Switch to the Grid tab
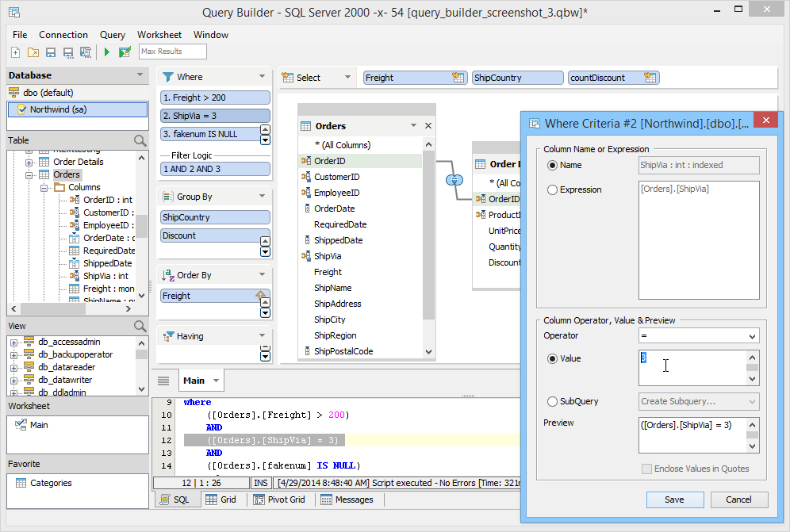The height and width of the screenshot is (532, 790). click(x=221, y=499)
